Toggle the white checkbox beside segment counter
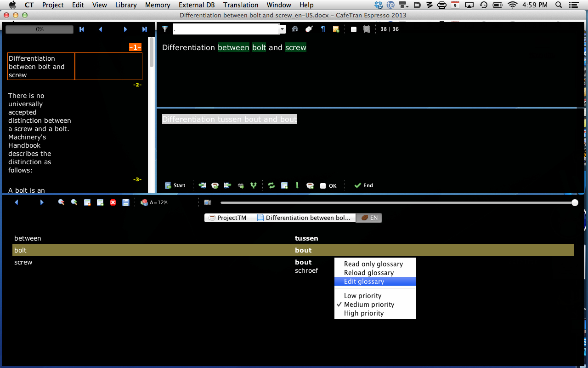This screenshot has height=368, width=588. [354, 29]
